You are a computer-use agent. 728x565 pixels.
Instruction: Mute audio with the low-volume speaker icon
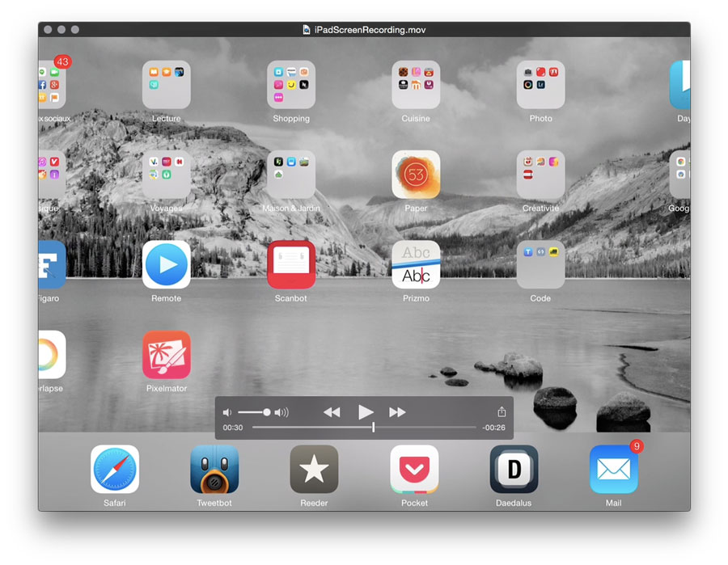coord(227,412)
